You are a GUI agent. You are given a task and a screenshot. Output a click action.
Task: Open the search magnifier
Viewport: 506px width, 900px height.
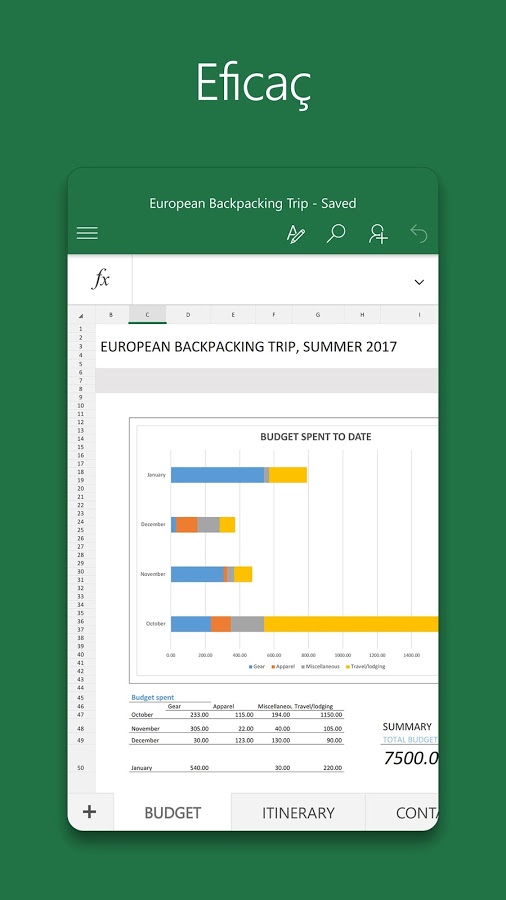tap(336, 234)
